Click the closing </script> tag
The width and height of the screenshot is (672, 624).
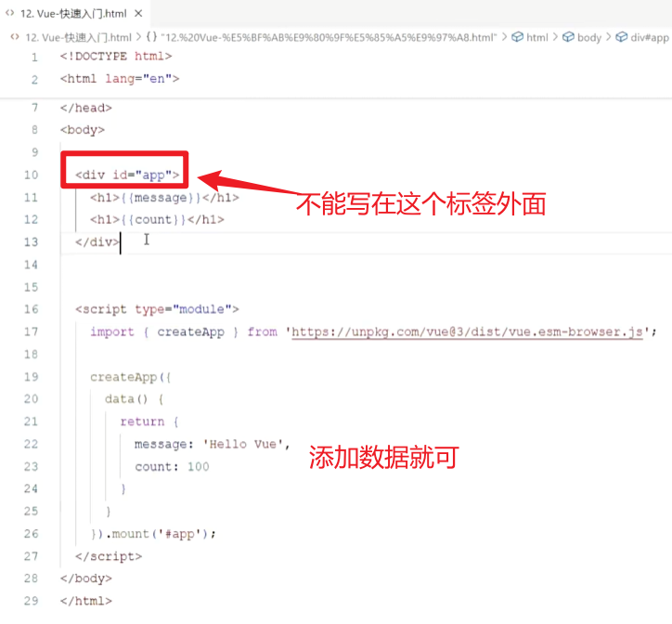(x=109, y=556)
